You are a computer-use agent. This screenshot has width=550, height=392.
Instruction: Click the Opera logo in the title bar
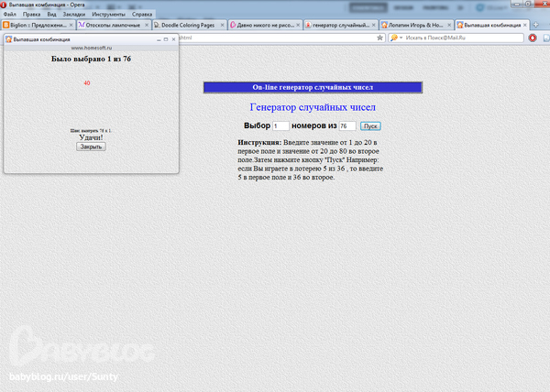(5, 5)
